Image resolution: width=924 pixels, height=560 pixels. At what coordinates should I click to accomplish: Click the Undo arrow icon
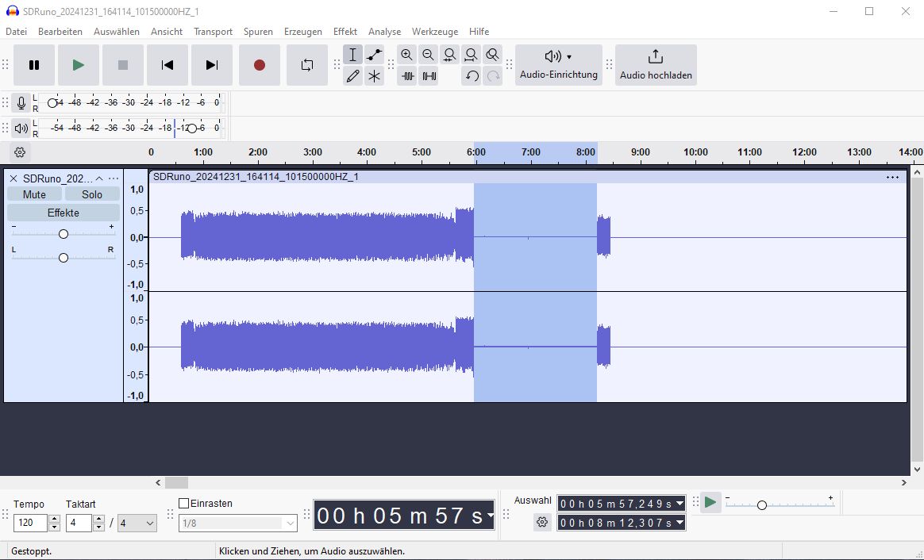[472, 76]
